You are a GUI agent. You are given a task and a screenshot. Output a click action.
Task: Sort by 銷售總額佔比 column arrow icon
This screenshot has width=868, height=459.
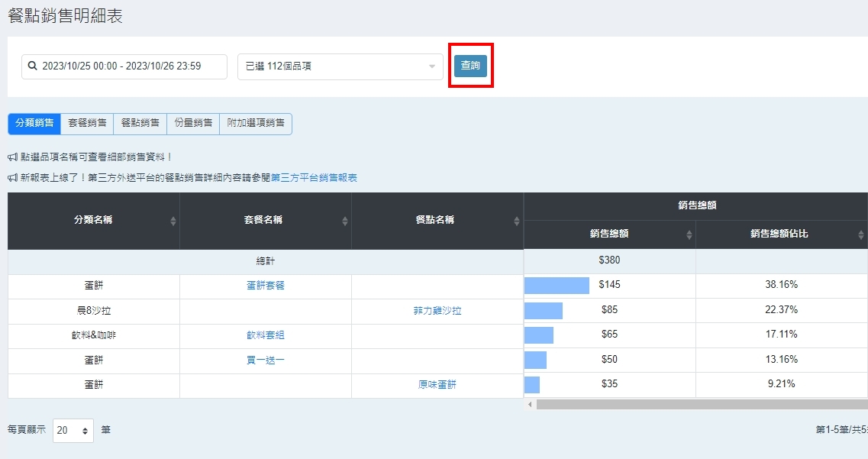(861, 234)
